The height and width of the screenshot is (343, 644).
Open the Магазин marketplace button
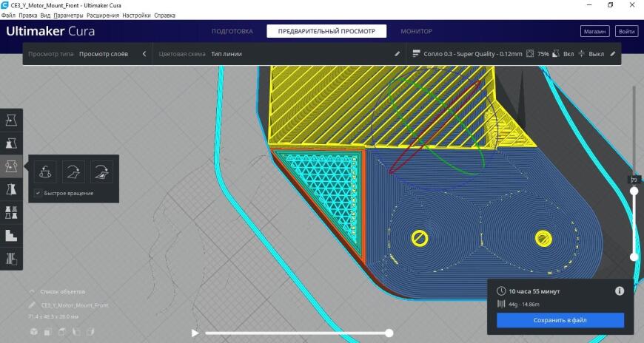594,31
